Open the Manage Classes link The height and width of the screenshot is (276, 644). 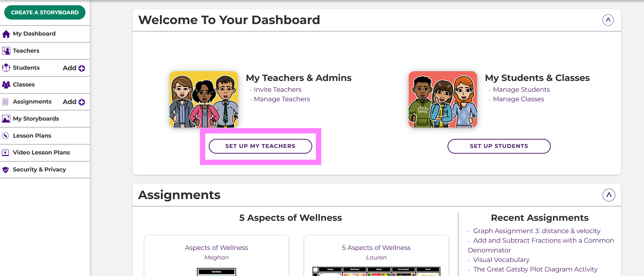(518, 99)
